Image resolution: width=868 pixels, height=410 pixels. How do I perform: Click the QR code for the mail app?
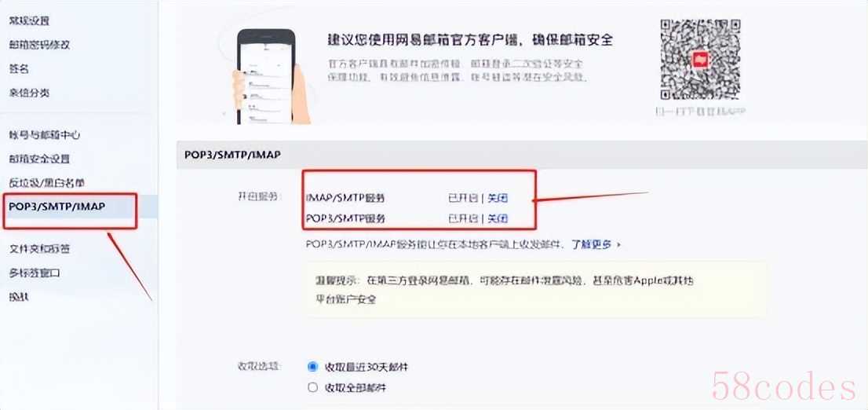tap(700, 60)
